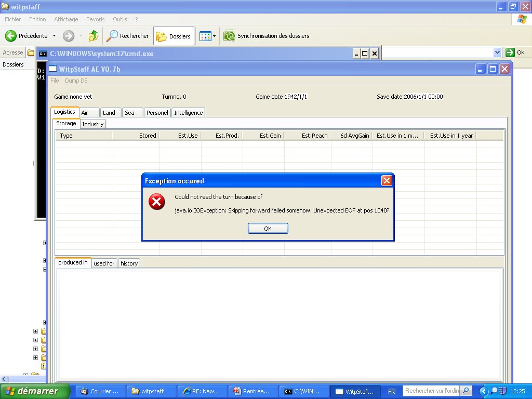Select the Industry sub-tab
Image resolution: width=532 pixels, height=399 pixels.
[x=92, y=124]
